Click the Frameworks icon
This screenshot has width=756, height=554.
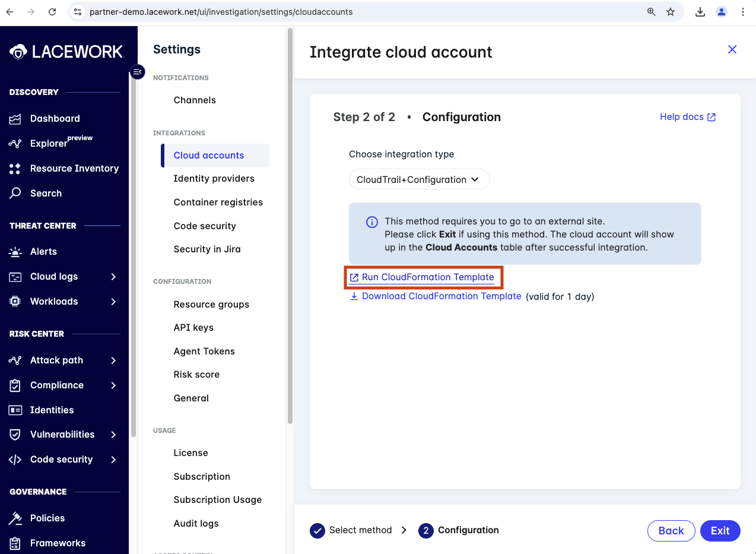tap(15, 543)
